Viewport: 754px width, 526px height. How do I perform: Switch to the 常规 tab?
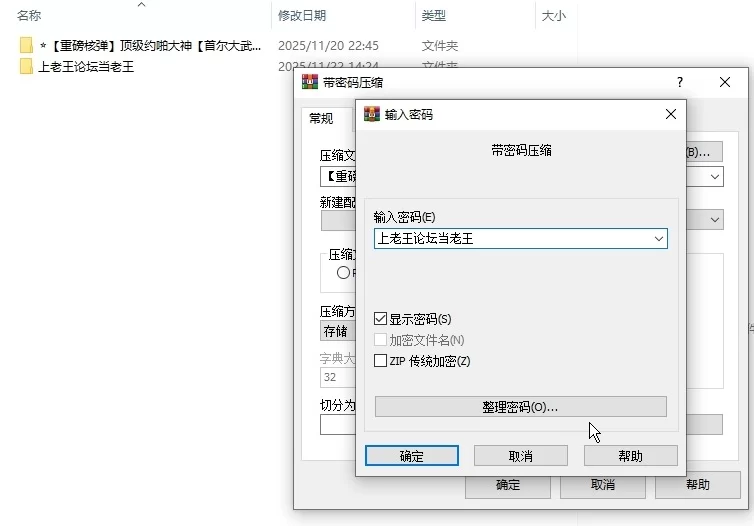pyautogui.click(x=321, y=118)
